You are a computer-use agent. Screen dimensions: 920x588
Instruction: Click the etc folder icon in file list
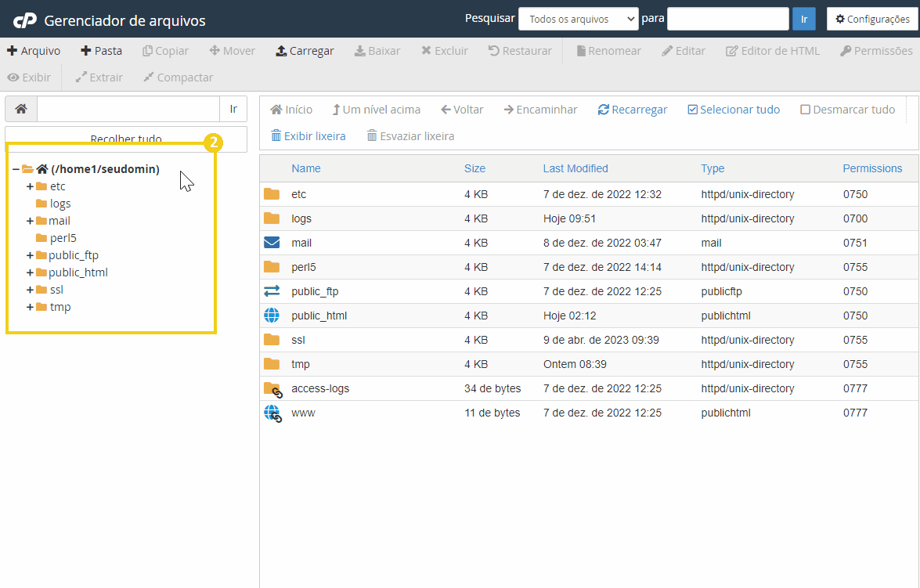tap(272, 194)
